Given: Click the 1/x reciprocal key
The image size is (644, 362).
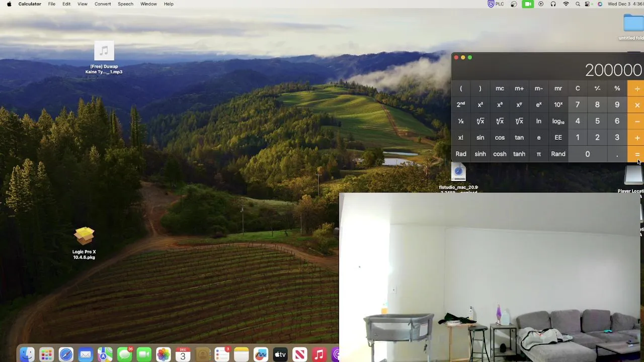Looking at the screenshot, I should 461,121.
